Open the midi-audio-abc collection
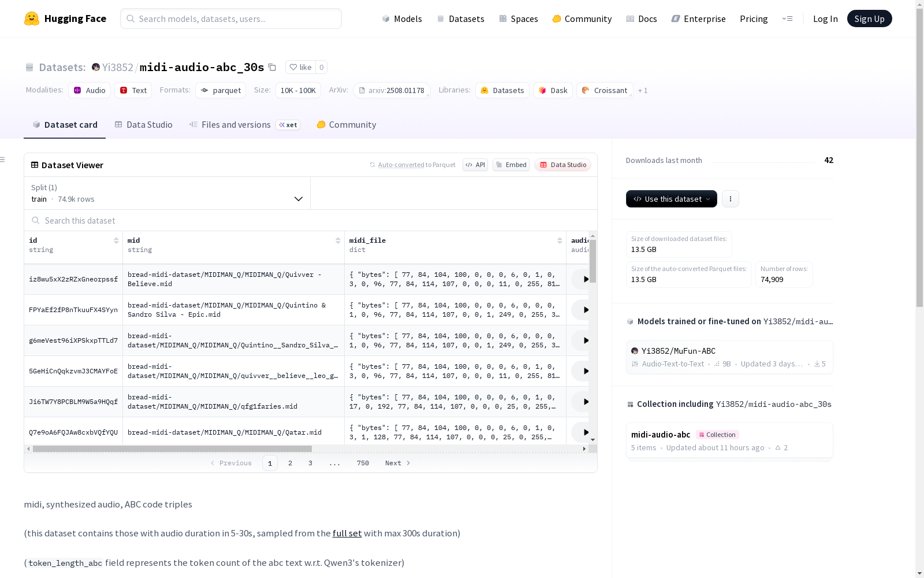Screen dimensions: 924x578 coord(729,440)
